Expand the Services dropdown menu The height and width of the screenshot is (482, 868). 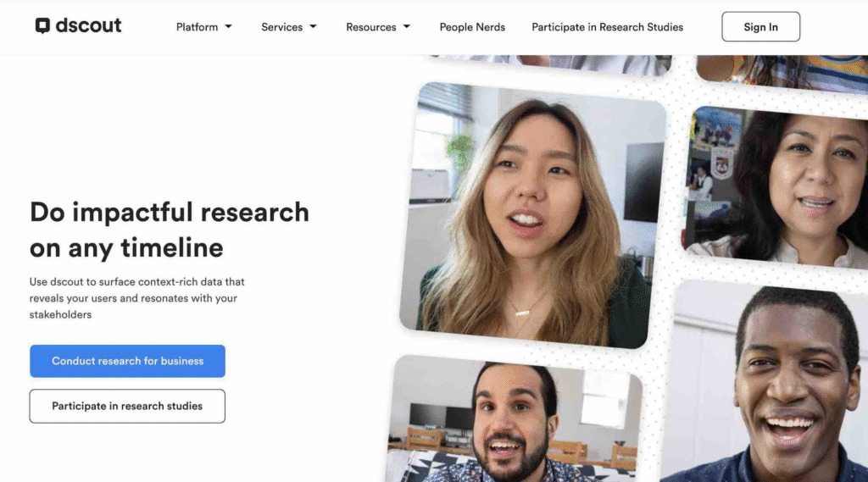click(x=288, y=27)
